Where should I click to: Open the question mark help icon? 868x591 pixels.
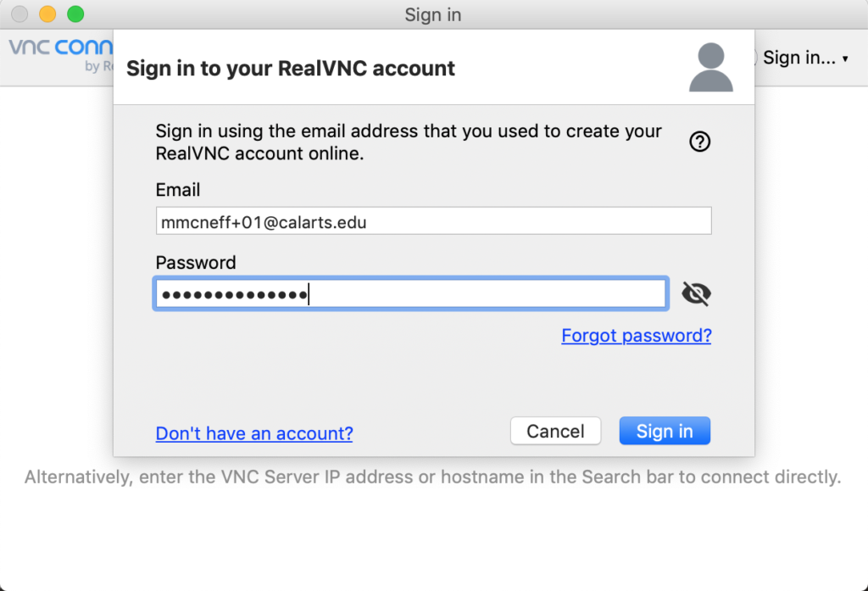(x=699, y=142)
